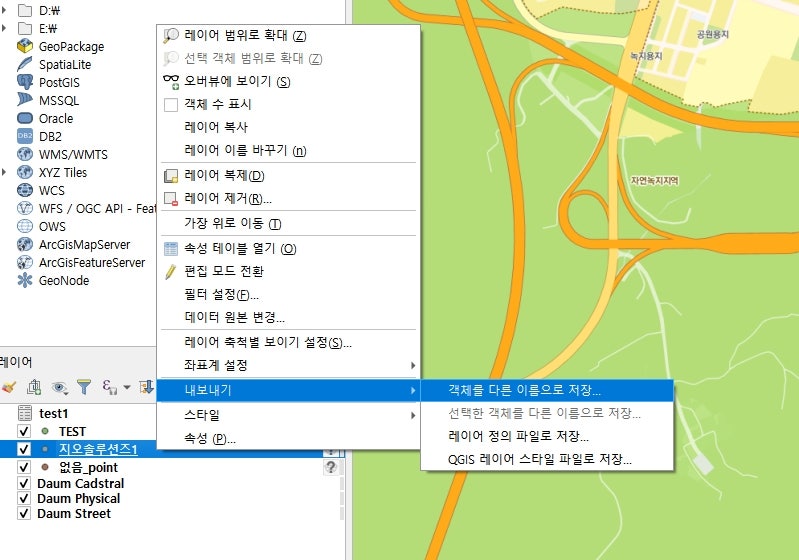Choose 레이어 이름 바꾸기 menu item
This screenshot has width=799, height=560.
288,150
